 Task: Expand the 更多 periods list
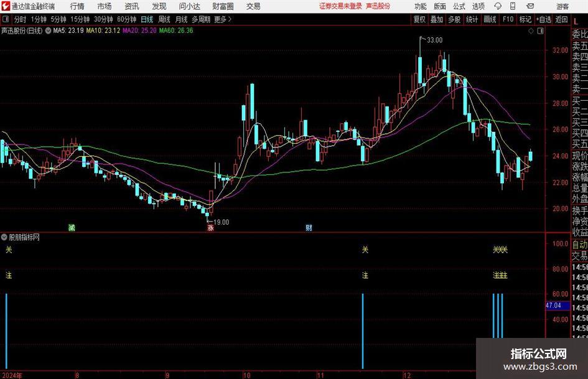pos(223,19)
